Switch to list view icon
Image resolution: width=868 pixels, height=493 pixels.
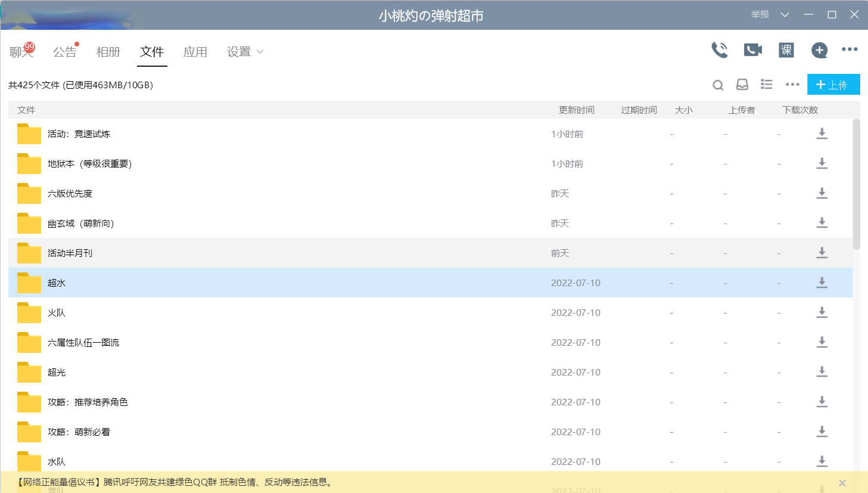click(767, 85)
